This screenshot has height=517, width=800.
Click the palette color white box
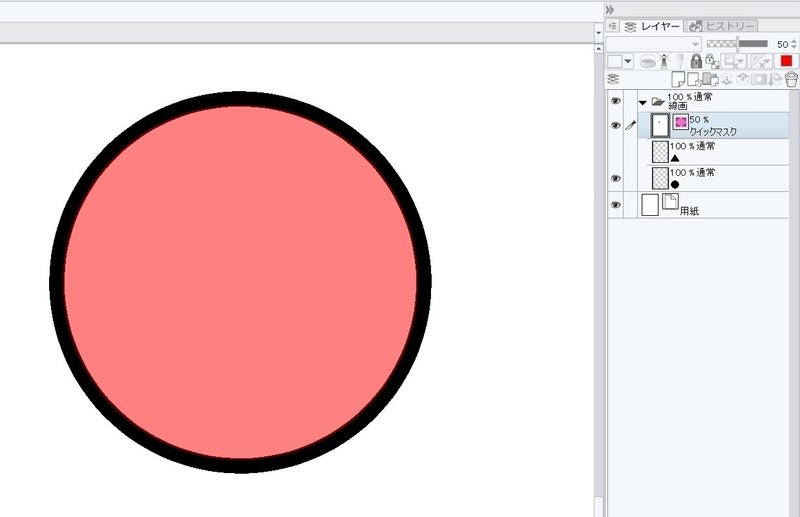(614, 62)
